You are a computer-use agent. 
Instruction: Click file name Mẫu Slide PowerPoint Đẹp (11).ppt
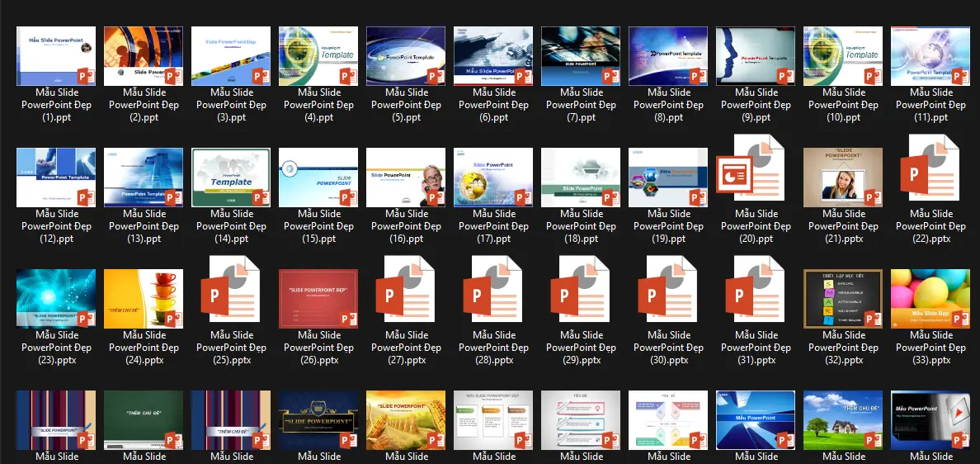[x=931, y=105]
